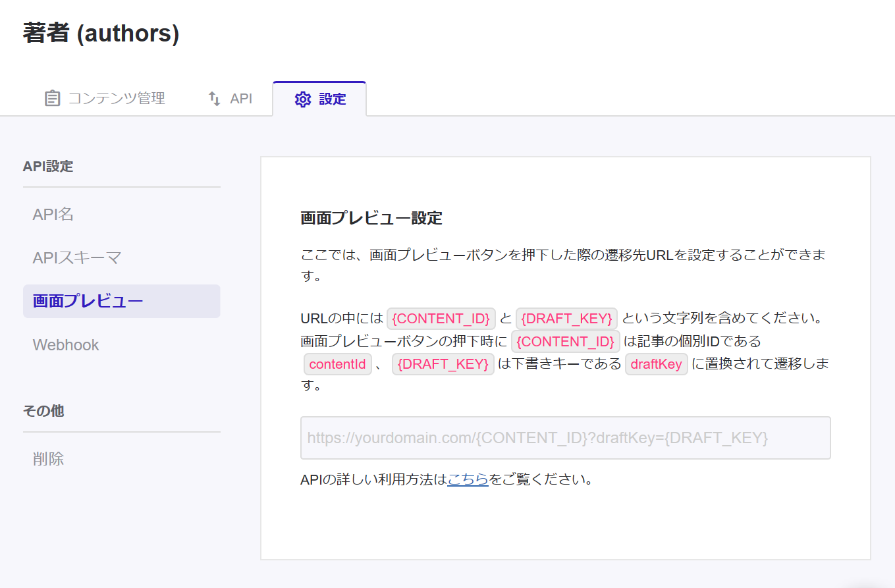This screenshot has width=895, height=588.
Task: Choose 削除 under その他 section
Action: (49, 459)
